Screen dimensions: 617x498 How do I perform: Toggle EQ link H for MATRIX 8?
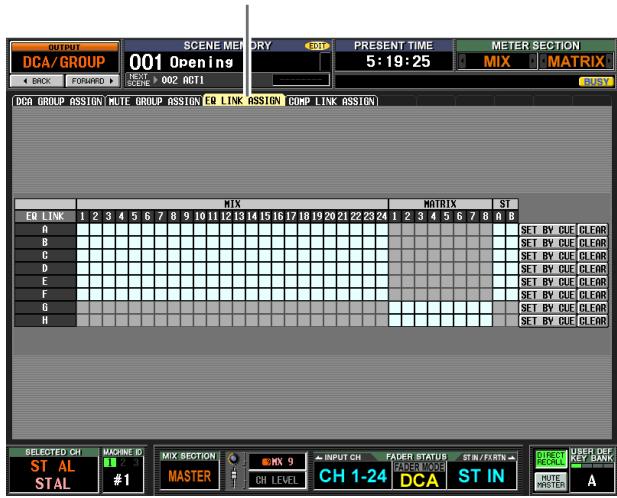click(x=486, y=321)
